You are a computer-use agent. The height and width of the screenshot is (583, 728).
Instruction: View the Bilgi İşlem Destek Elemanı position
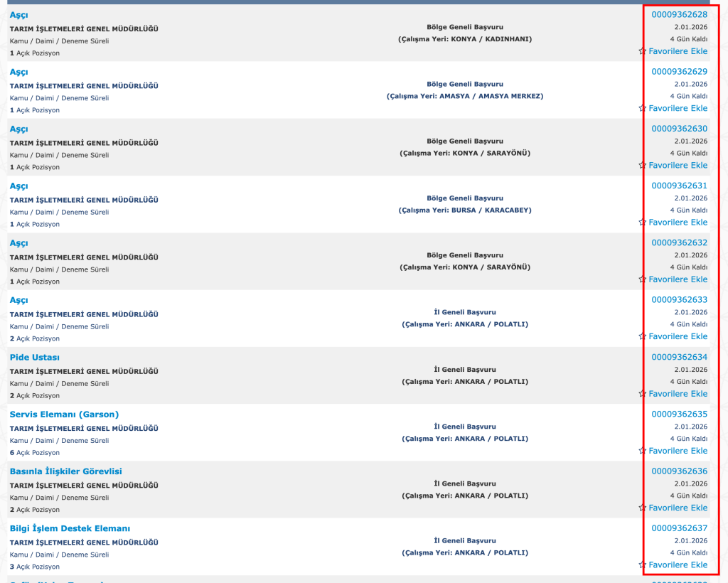[70, 528]
